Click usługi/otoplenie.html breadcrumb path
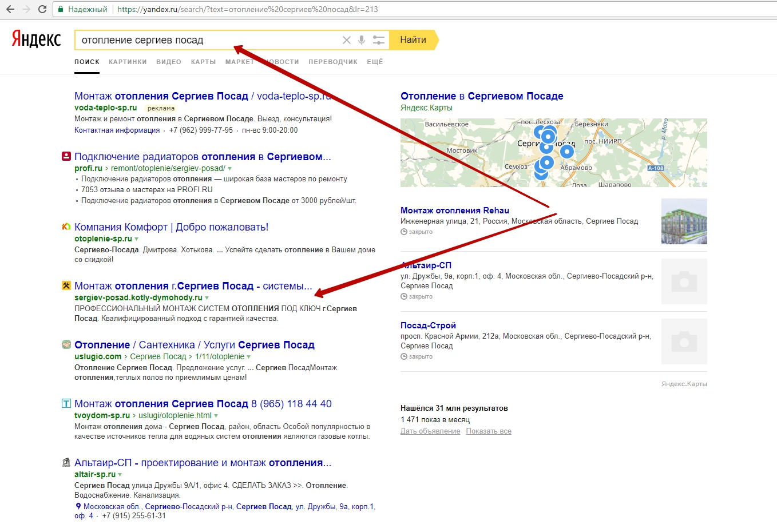The width and height of the screenshot is (777, 532). [175, 416]
